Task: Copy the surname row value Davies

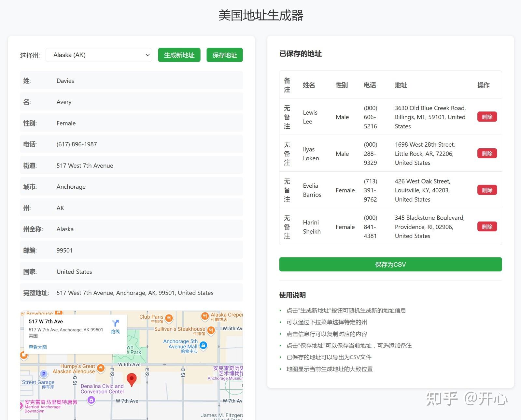Action: pos(132,80)
